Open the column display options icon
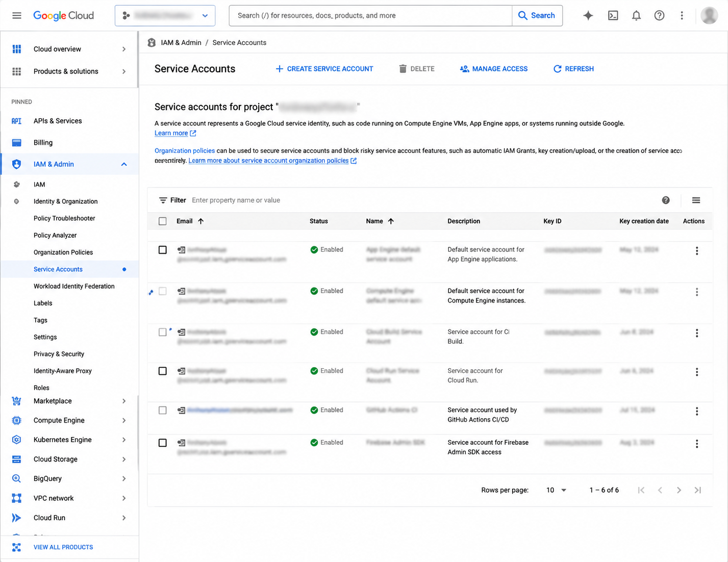 click(696, 200)
